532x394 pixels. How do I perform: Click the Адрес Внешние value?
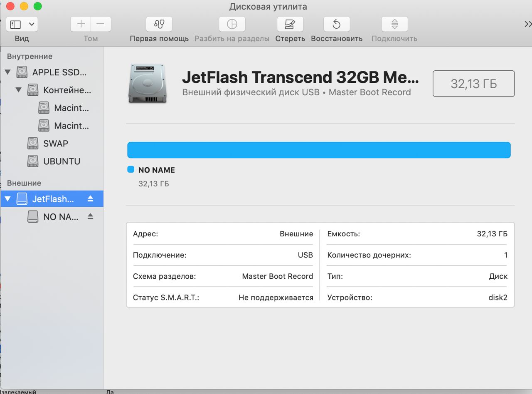tap(296, 234)
